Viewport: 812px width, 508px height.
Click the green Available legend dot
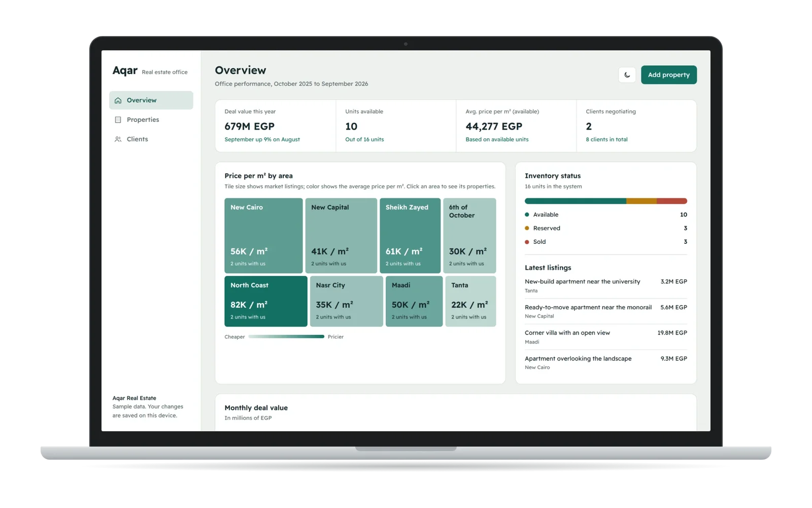pyautogui.click(x=527, y=215)
